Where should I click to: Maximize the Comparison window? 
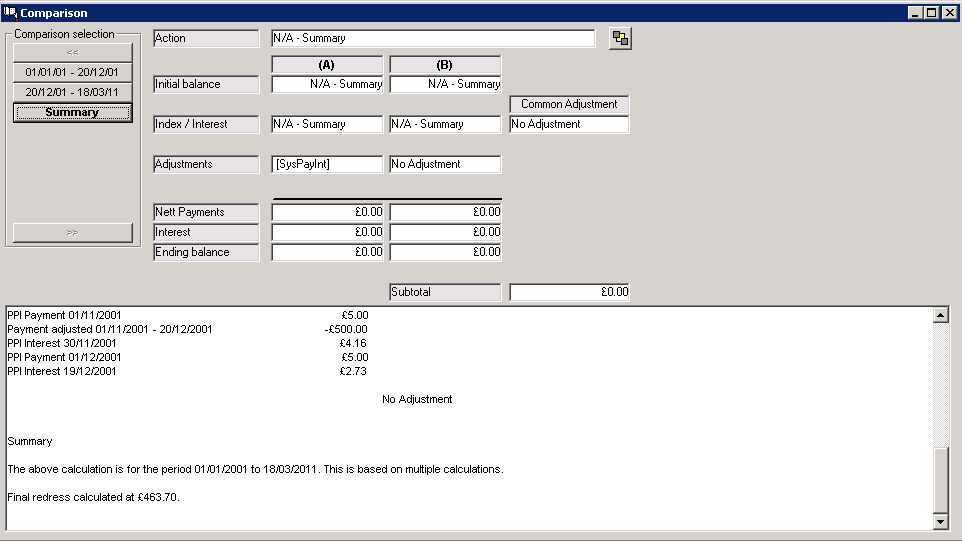[931, 13]
